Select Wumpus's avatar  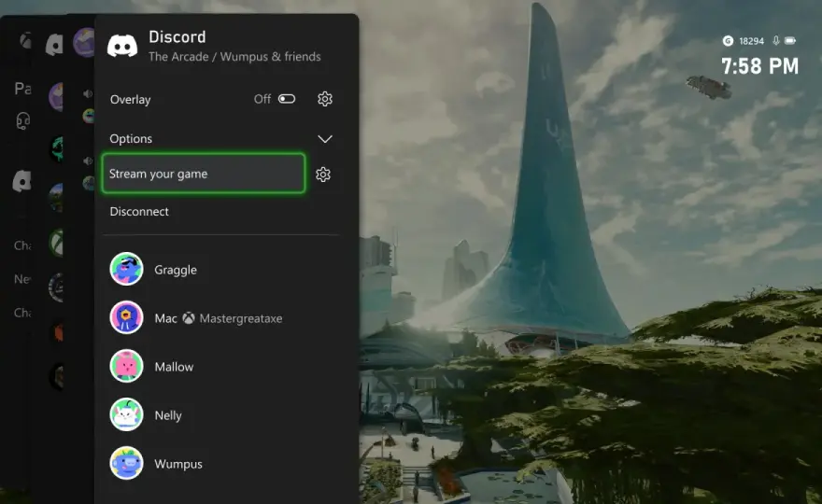pos(126,463)
